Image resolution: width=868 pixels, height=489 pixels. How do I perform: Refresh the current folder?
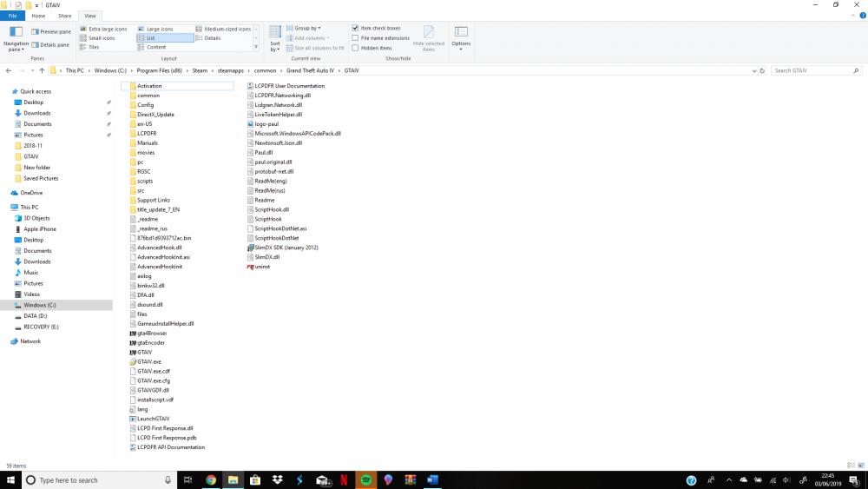tap(762, 71)
